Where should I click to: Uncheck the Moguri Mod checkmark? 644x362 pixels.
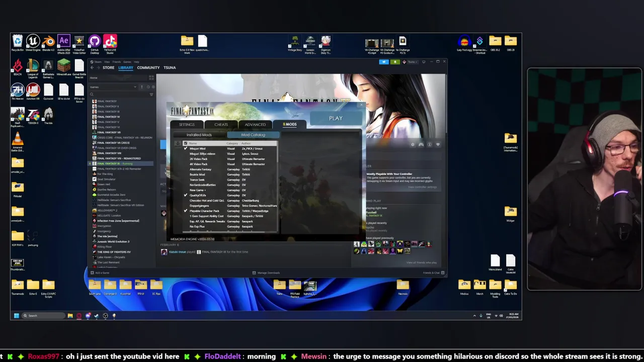pyautogui.click(x=185, y=148)
